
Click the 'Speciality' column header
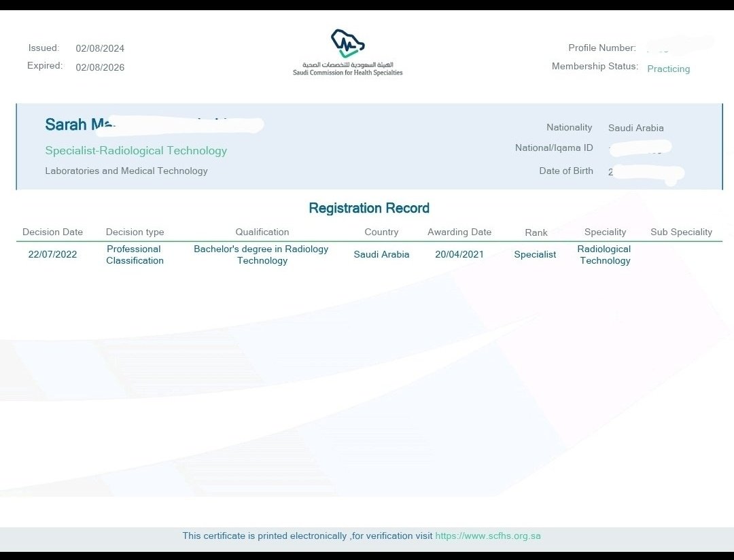tap(605, 232)
